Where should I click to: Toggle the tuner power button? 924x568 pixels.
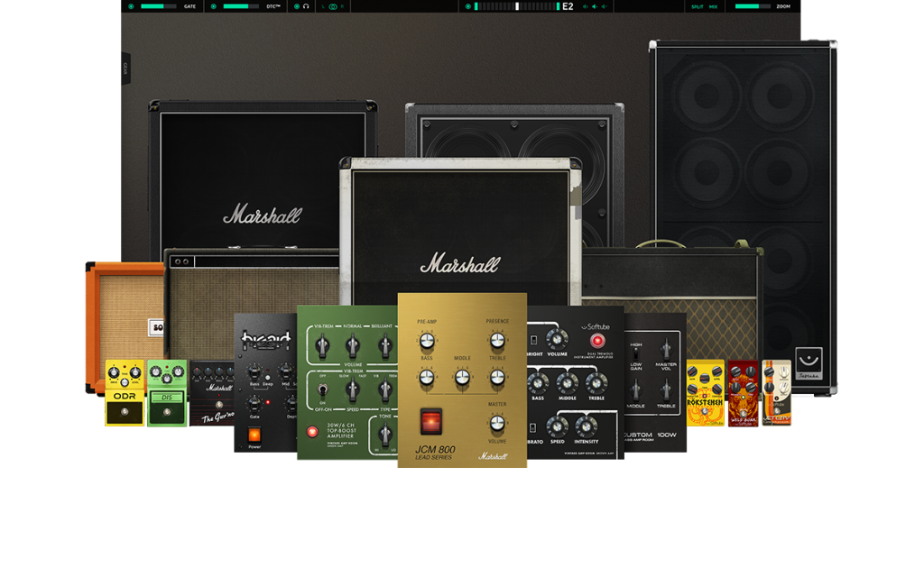tap(468, 6)
